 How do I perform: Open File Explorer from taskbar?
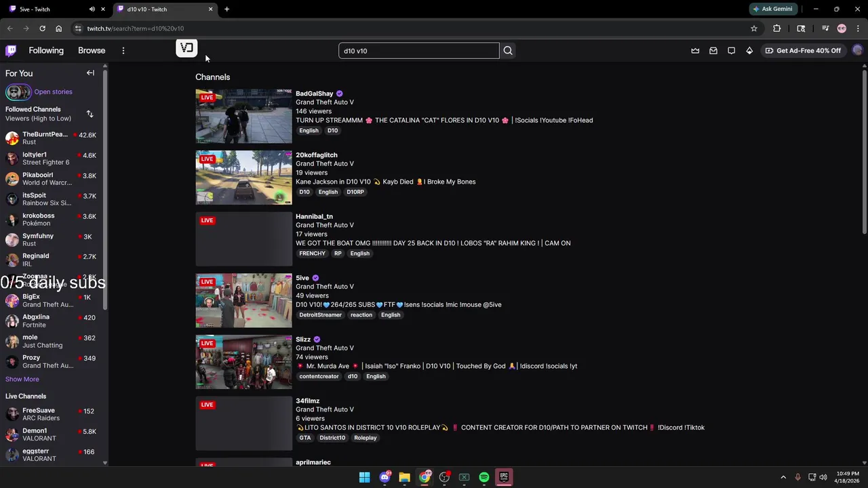coord(404,477)
